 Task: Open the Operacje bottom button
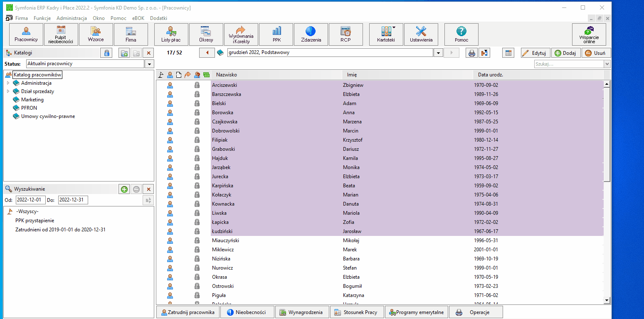[x=476, y=312]
